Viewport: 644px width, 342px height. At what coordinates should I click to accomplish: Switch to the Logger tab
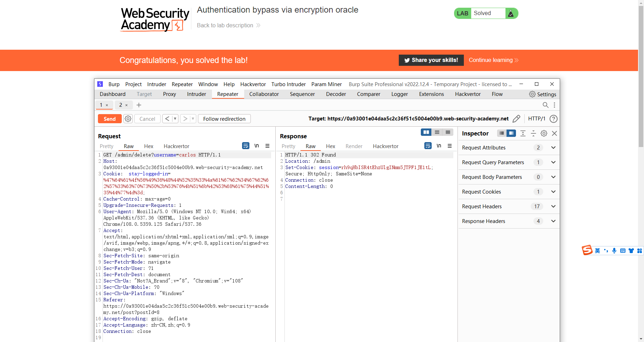coord(399,94)
